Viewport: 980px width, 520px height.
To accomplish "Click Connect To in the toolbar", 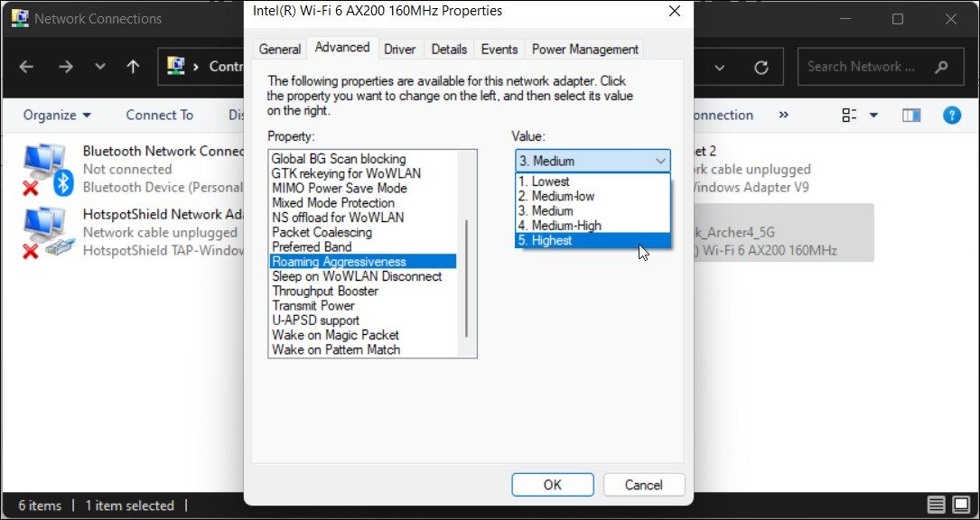I will (x=159, y=115).
